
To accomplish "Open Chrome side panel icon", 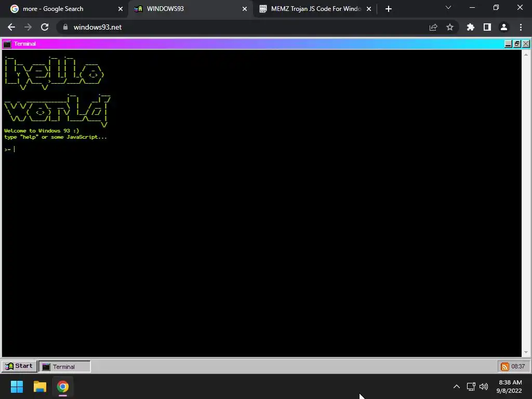I will 487,27.
